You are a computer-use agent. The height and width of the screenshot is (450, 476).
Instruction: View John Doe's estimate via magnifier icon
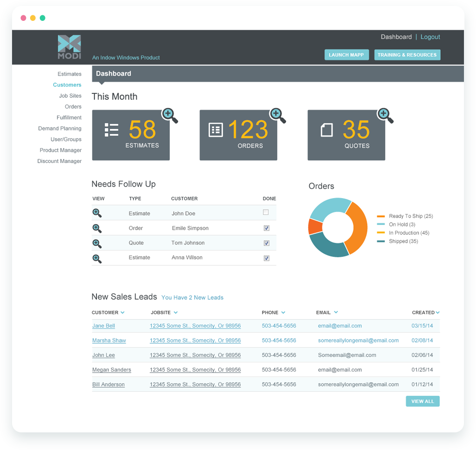tap(97, 213)
